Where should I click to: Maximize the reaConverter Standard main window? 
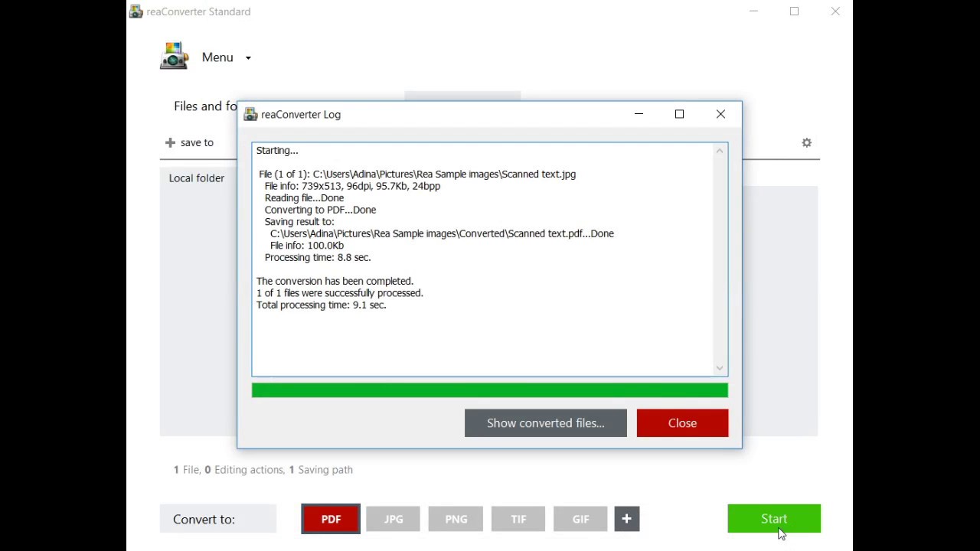pyautogui.click(x=794, y=11)
